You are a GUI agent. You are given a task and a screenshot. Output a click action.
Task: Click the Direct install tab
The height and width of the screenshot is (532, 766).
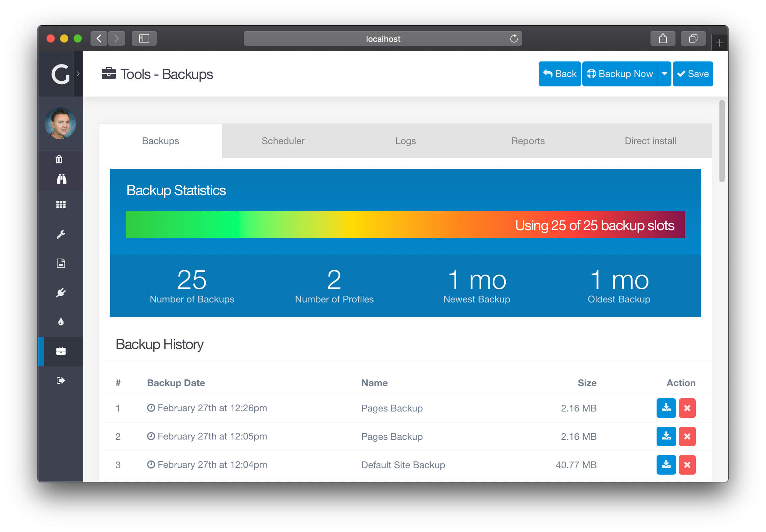(x=649, y=141)
